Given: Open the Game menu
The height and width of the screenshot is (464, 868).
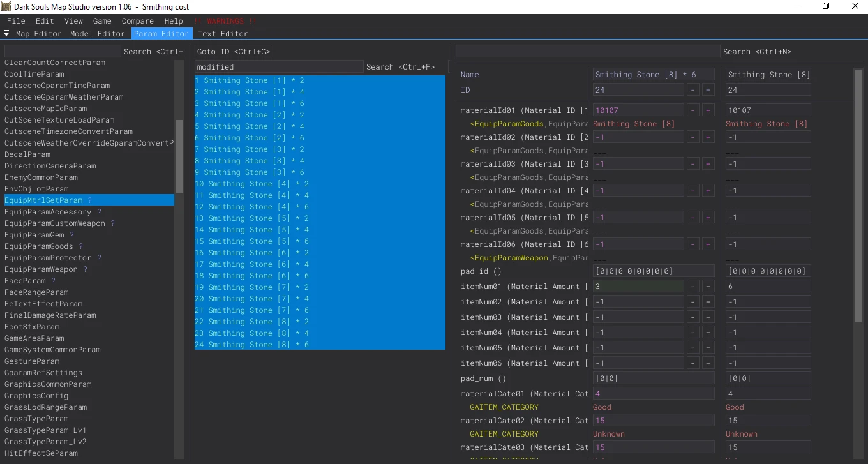Looking at the screenshot, I should point(102,21).
